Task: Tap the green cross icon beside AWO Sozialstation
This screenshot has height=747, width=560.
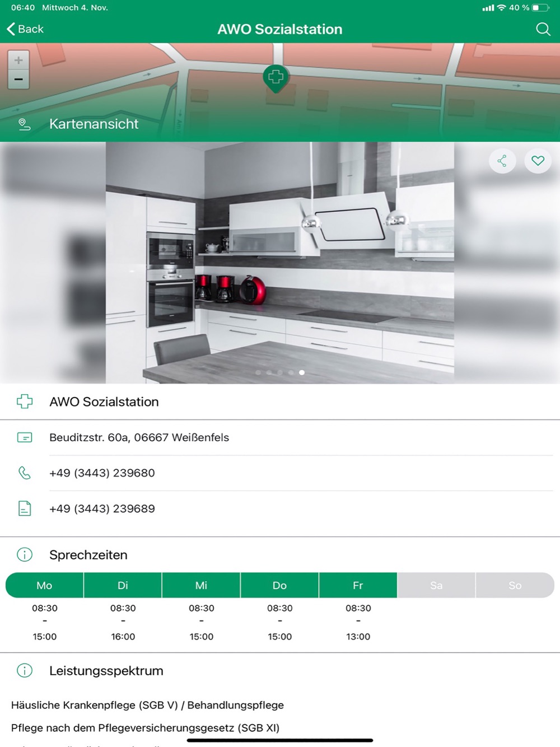Action: (x=25, y=401)
